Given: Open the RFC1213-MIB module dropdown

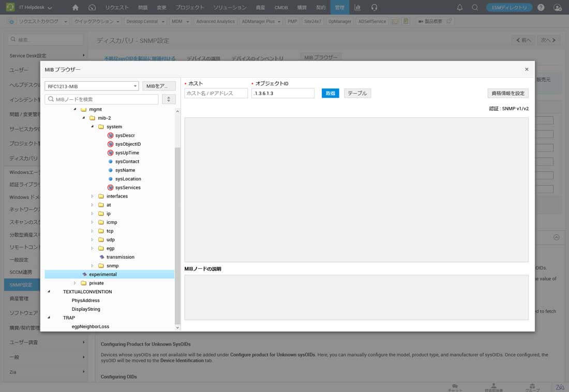Looking at the screenshot, I should 92,86.
